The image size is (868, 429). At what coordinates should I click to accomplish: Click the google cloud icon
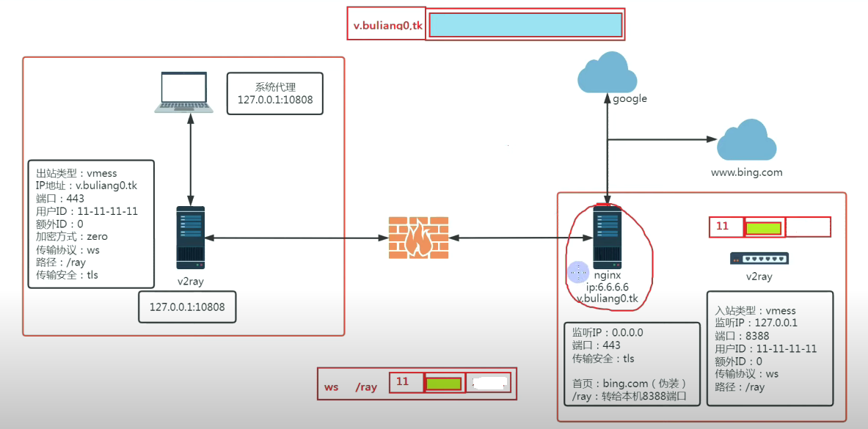click(x=608, y=72)
